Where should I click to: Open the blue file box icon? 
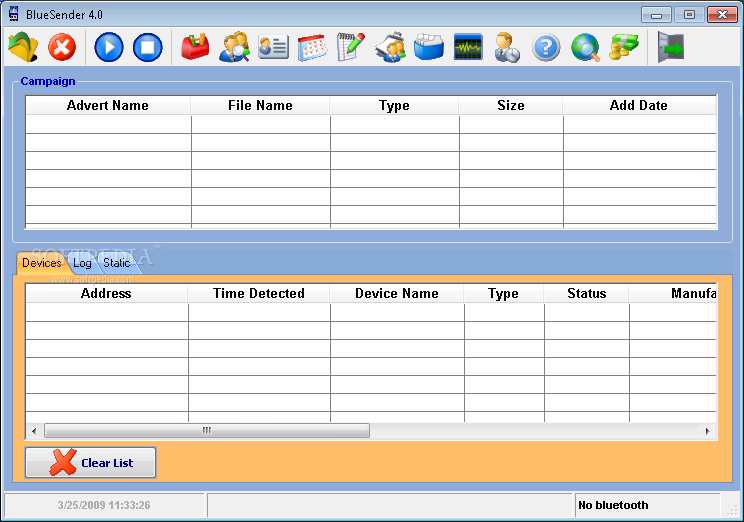(x=429, y=47)
